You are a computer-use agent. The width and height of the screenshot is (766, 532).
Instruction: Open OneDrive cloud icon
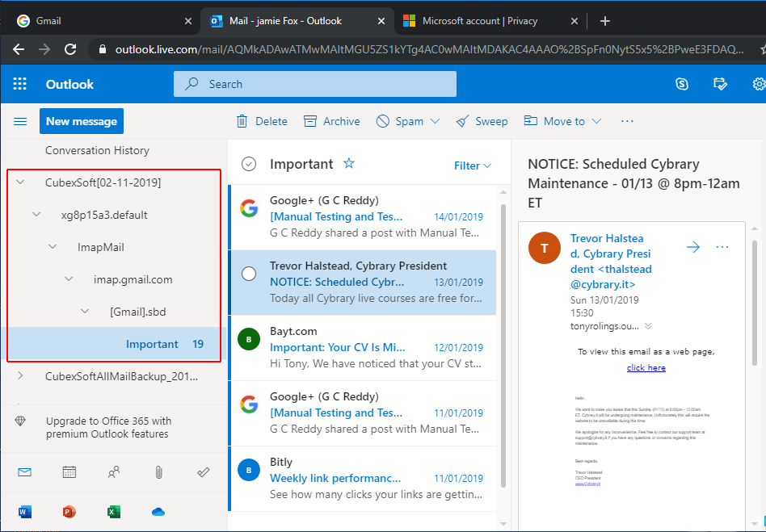point(158,512)
